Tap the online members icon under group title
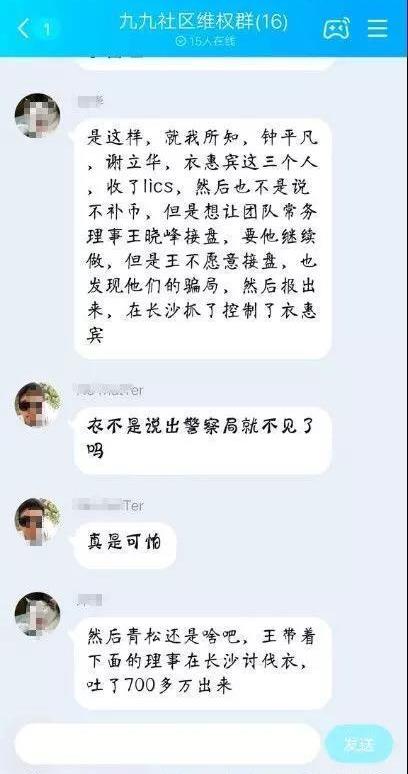The width and height of the screenshot is (408, 774). point(181,41)
